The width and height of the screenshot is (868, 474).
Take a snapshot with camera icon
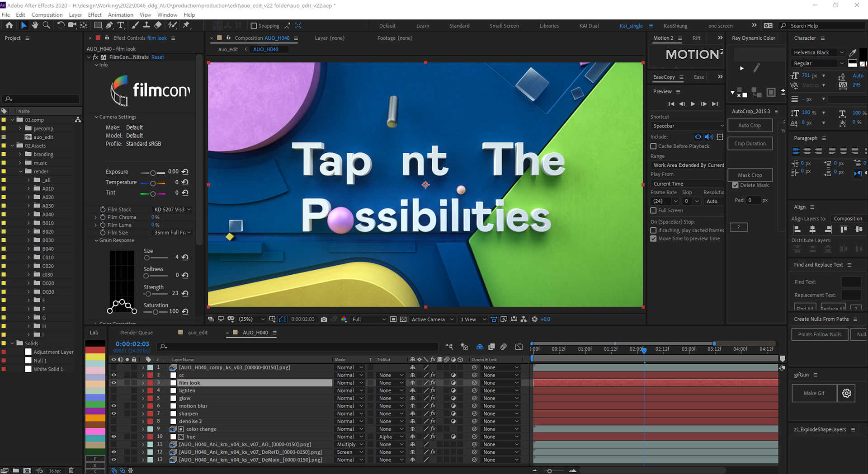click(x=324, y=319)
